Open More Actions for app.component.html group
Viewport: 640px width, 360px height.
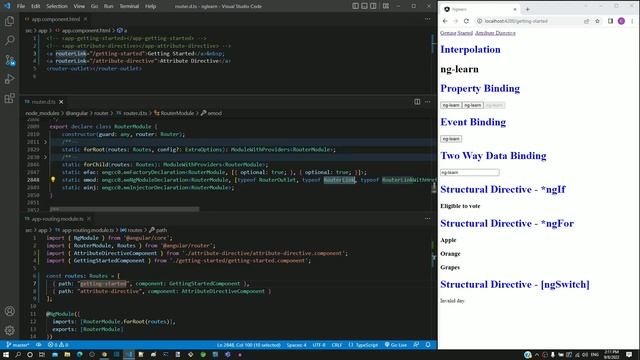[x=427, y=19]
